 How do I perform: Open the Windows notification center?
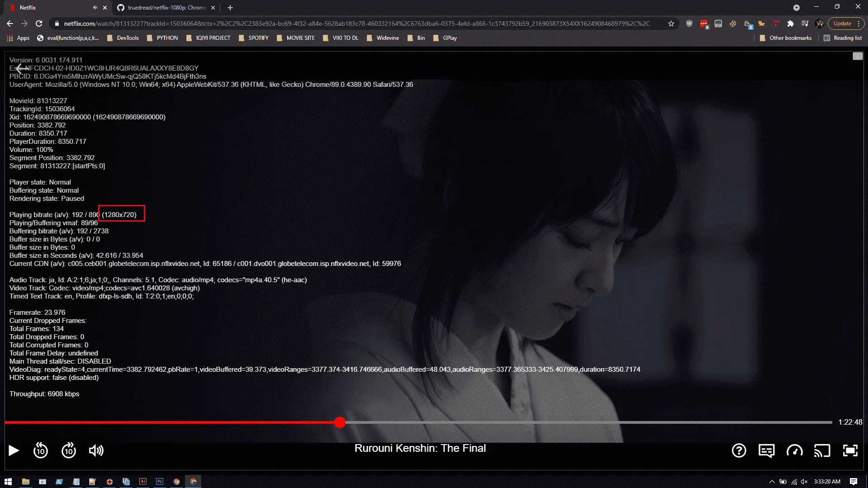point(854,482)
